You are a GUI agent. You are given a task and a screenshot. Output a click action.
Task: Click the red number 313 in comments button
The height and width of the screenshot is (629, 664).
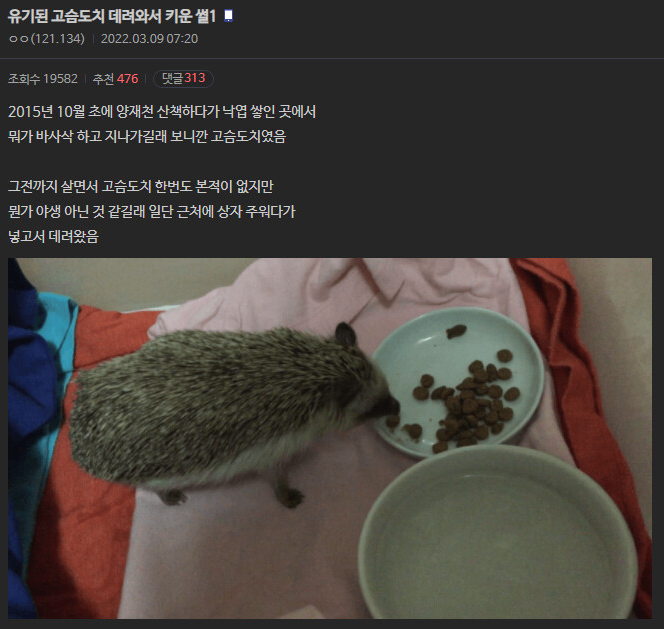pos(195,78)
